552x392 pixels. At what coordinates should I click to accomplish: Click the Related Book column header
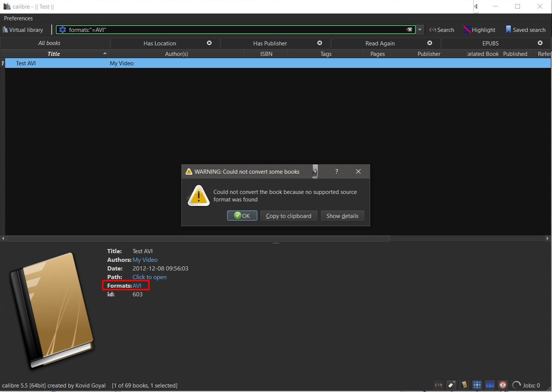pyautogui.click(x=483, y=54)
